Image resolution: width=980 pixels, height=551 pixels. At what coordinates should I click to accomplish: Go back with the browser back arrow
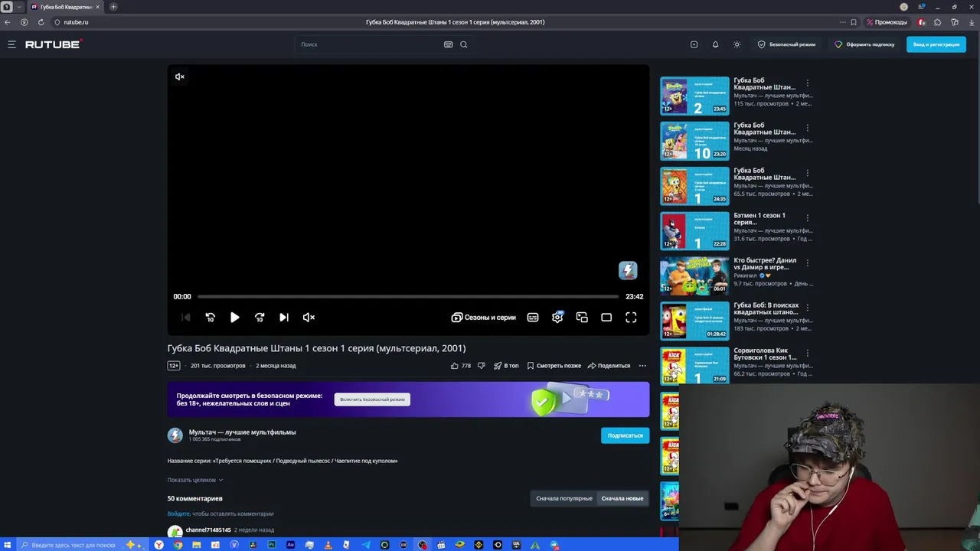point(8,22)
